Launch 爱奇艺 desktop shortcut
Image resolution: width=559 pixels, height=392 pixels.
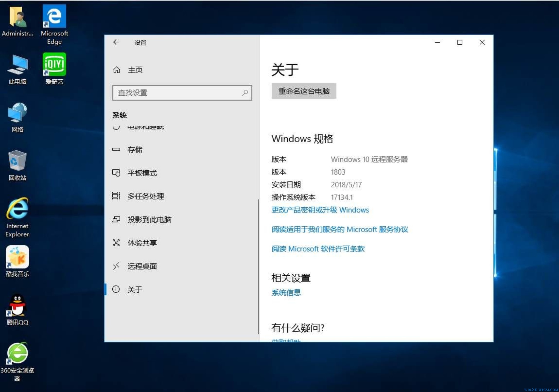(x=54, y=69)
